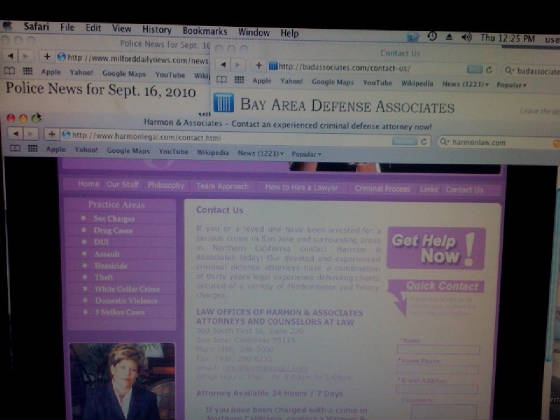
Task: Click the add bookmark plus button in Harmon window
Action: (52, 134)
